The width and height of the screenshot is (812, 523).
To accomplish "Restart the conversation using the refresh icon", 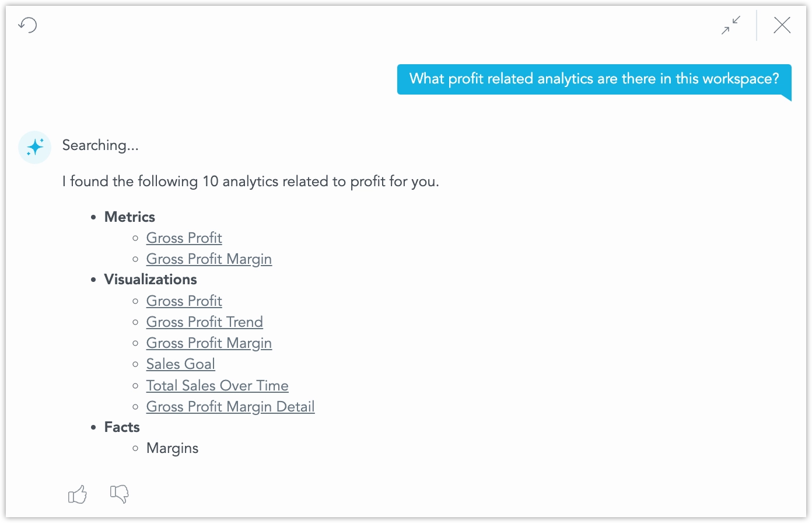I will click(x=27, y=25).
